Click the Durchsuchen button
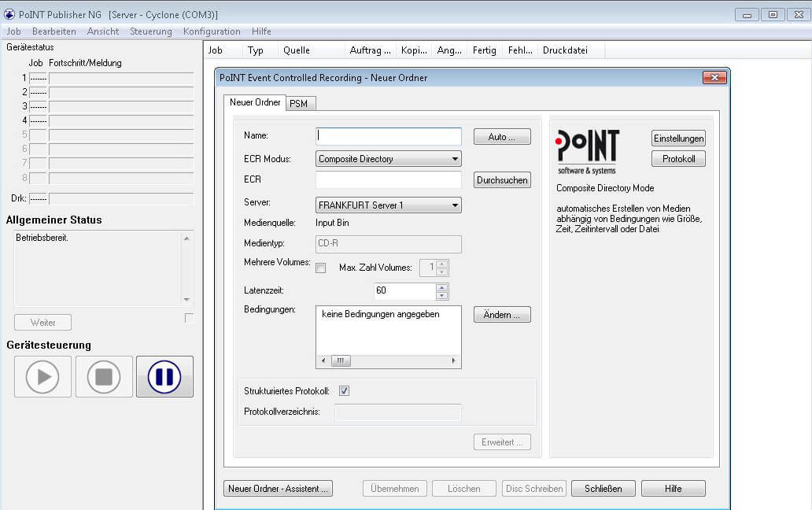812x510 pixels. [502, 179]
